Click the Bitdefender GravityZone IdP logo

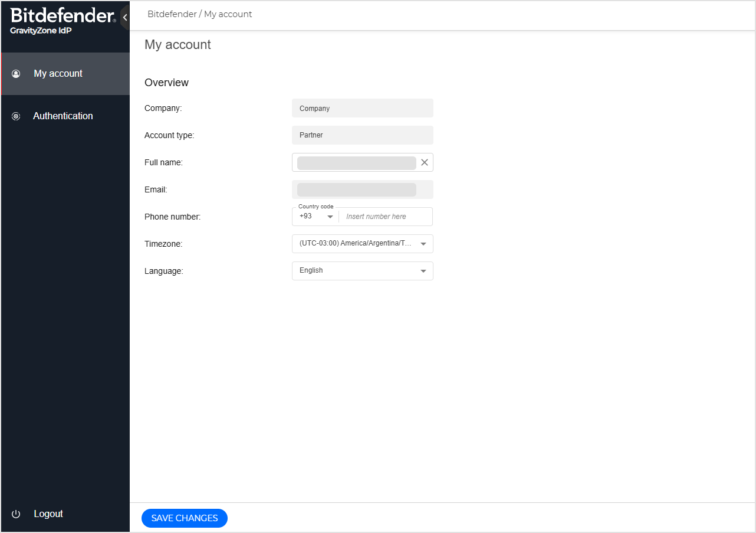pos(63,21)
